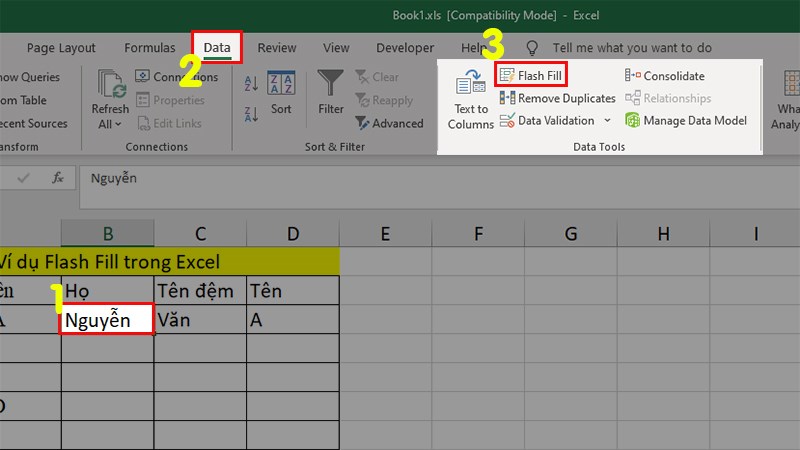Sort A to Z ascending
The height and width of the screenshot is (450, 800).
click(x=252, y=81)
